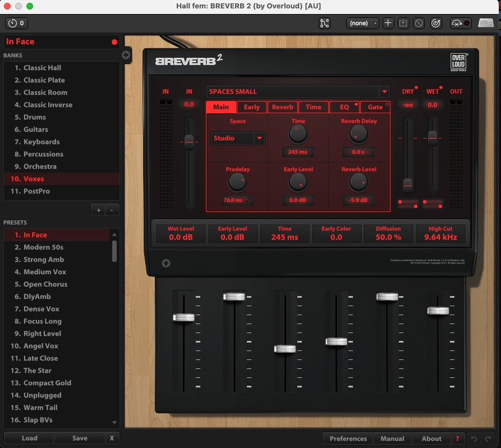
Task: Open the routing connections icon in toolbar
Action: click(x=324, y=24)
